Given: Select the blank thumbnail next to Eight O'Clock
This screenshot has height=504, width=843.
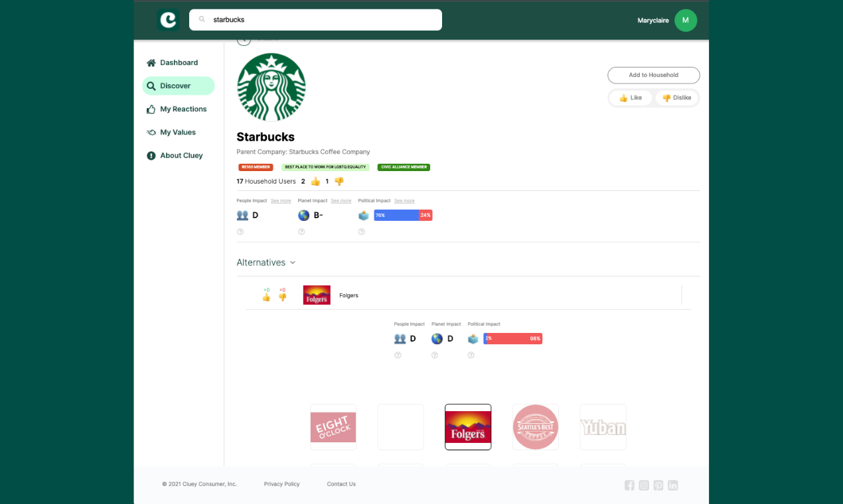Looking at the screenshot, I should tap(401, 427).
